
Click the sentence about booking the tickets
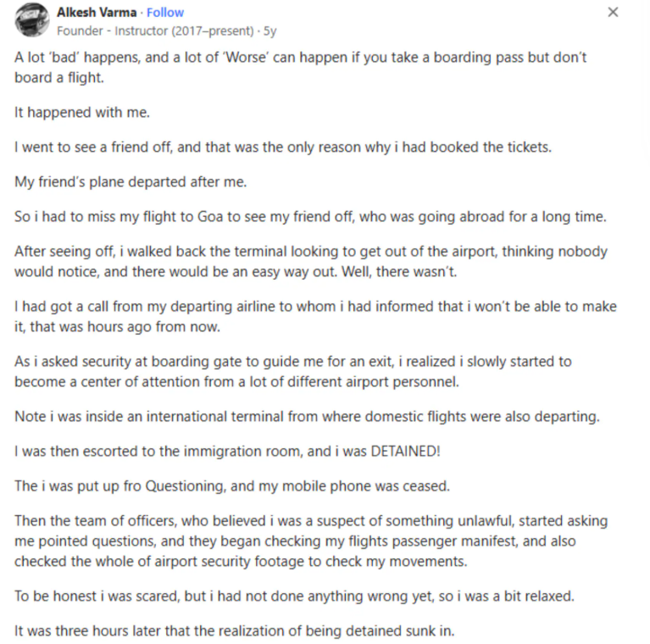[x=283, y=147]
